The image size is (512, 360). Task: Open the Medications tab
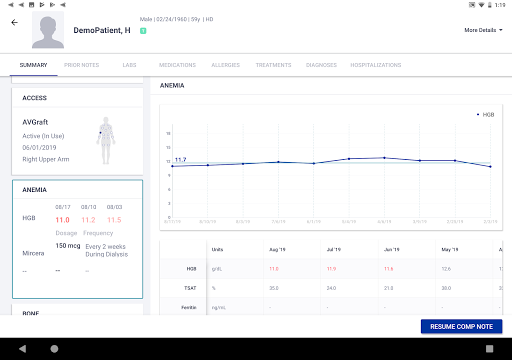177,65
